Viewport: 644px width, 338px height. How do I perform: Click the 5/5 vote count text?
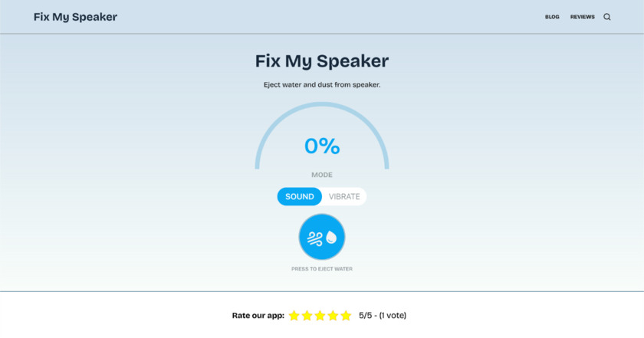pyautogui.click(x=383, y=316)
